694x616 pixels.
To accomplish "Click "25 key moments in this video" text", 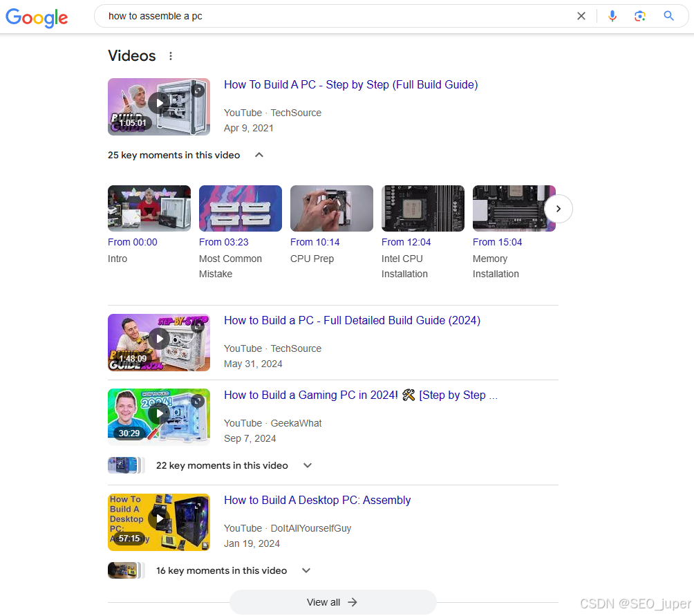I will tap(174, 156).
